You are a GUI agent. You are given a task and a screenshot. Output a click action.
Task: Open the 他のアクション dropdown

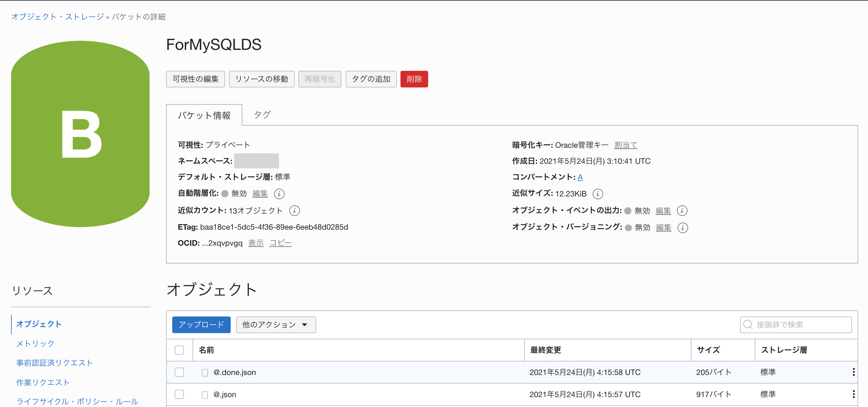click(276, 324)
